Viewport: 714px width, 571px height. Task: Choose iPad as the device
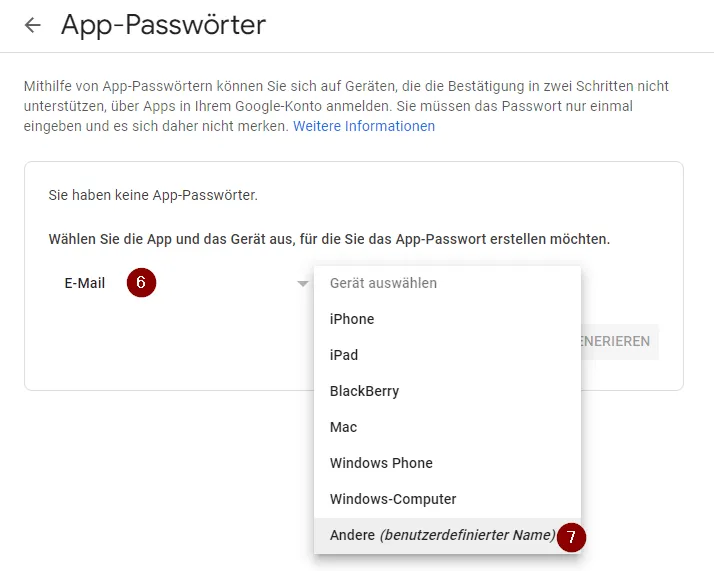344,355
